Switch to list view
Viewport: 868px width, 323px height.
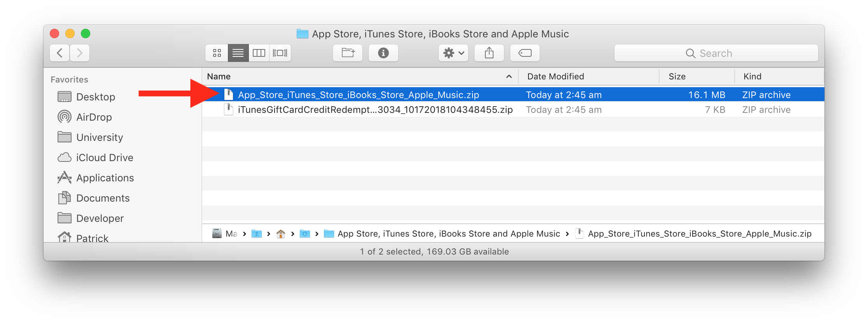click(238, 53)
